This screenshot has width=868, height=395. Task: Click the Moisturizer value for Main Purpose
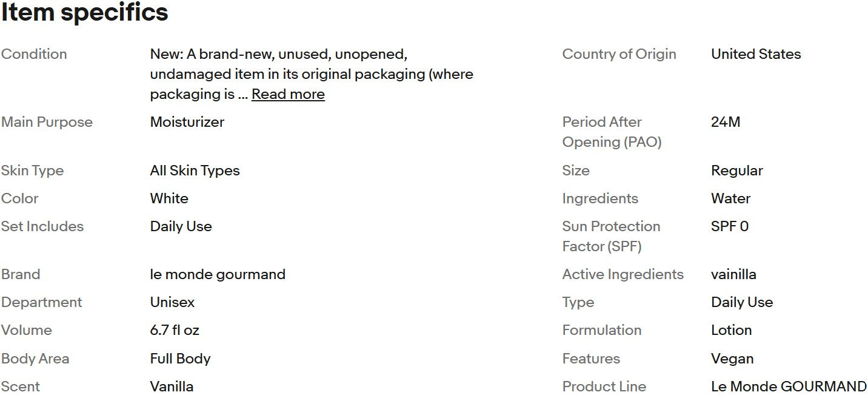(x=187, y=122)
